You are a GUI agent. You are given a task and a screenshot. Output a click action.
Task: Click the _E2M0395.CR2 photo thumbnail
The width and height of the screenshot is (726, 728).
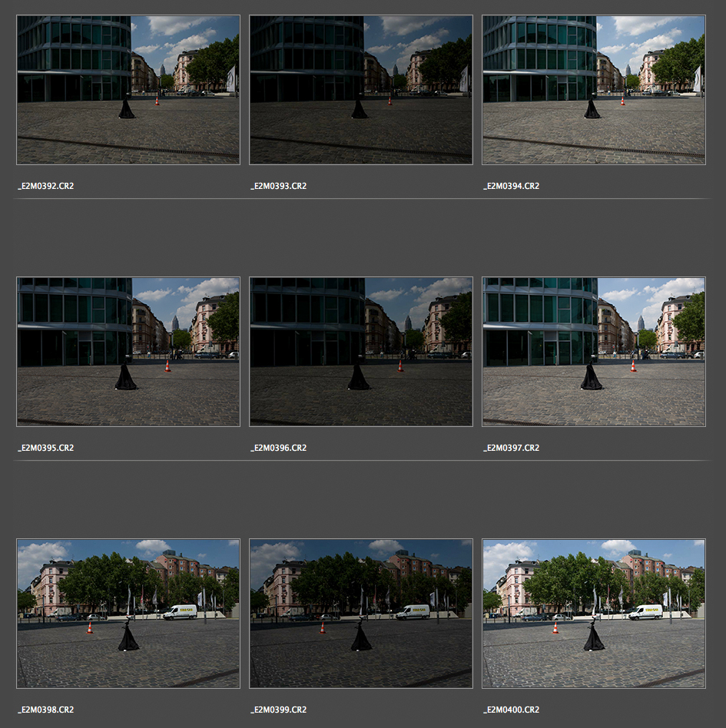pos(128,352)
